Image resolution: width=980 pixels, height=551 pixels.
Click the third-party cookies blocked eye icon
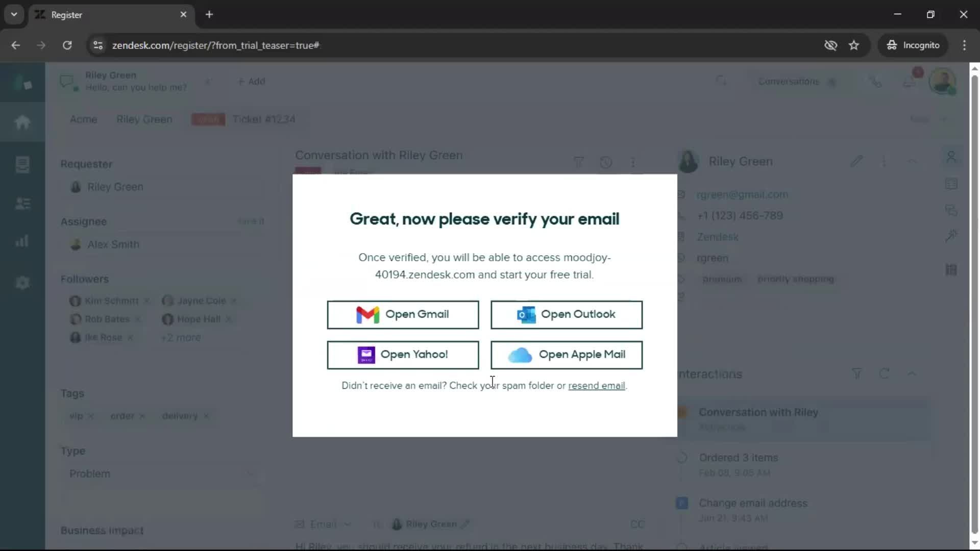pos(830,45)
